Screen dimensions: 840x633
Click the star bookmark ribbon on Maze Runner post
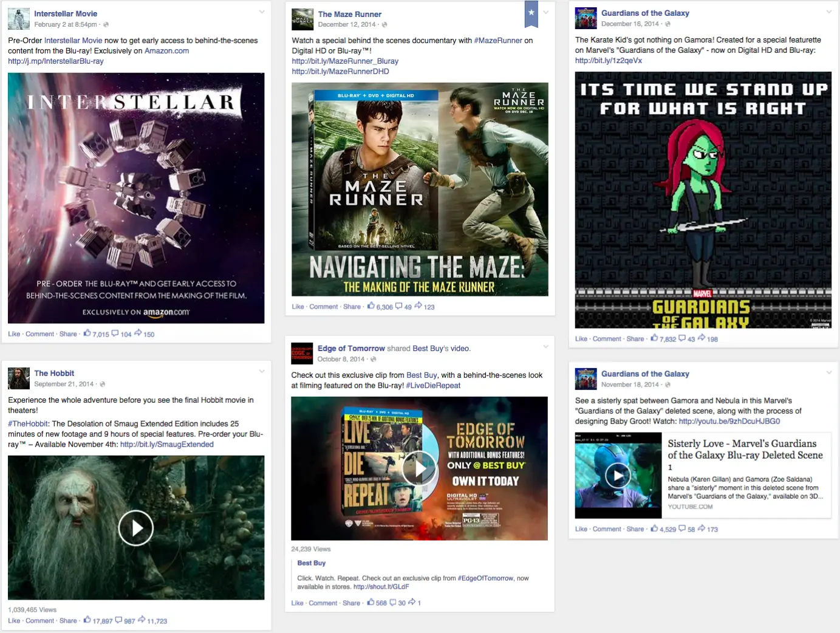point(531,13)
